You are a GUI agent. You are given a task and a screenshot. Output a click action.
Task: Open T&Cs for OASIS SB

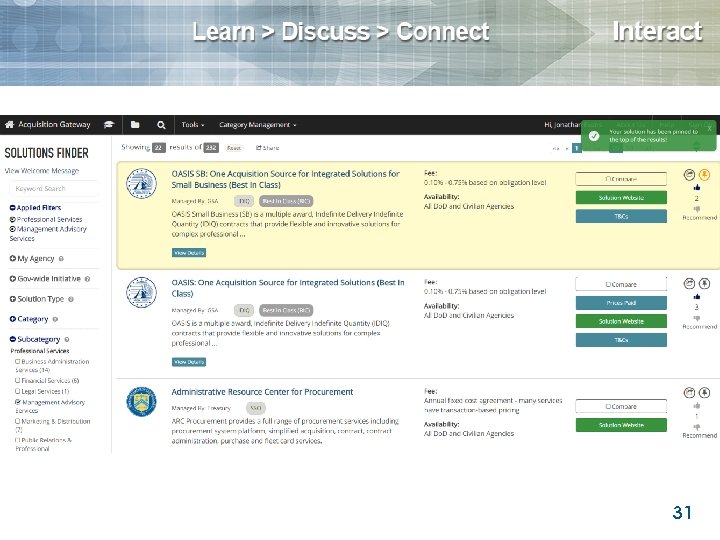point(621,216)
